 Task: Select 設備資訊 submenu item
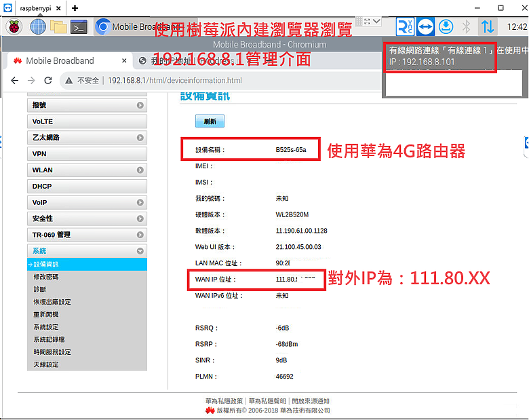(x=87, y=265)
